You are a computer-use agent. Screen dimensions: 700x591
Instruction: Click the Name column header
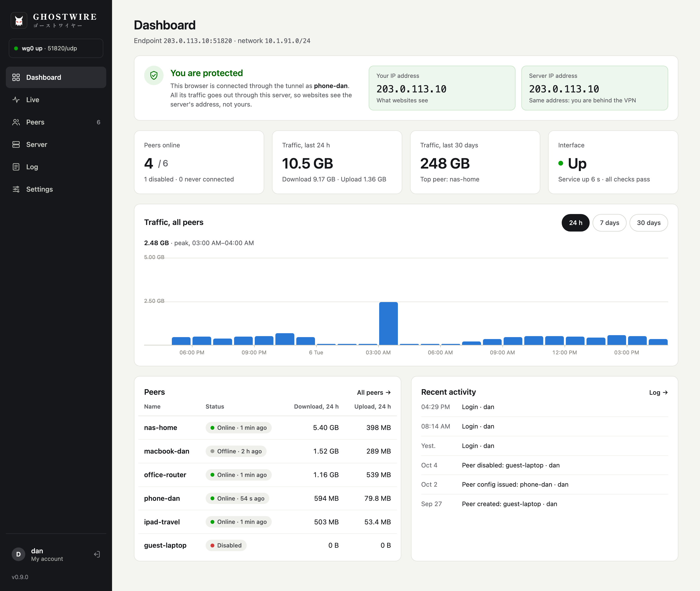[152, 406]
